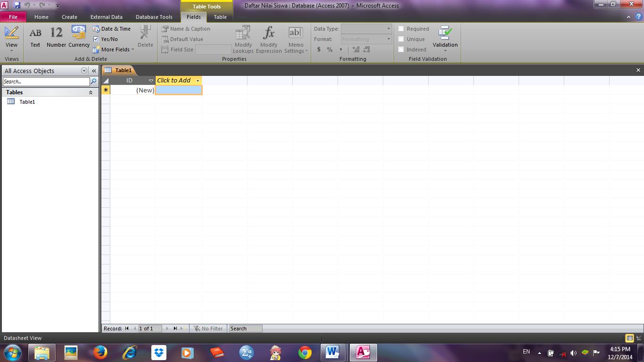Insert a Currency field
Screen dimensions: 644x362
(x=78, y=37)
